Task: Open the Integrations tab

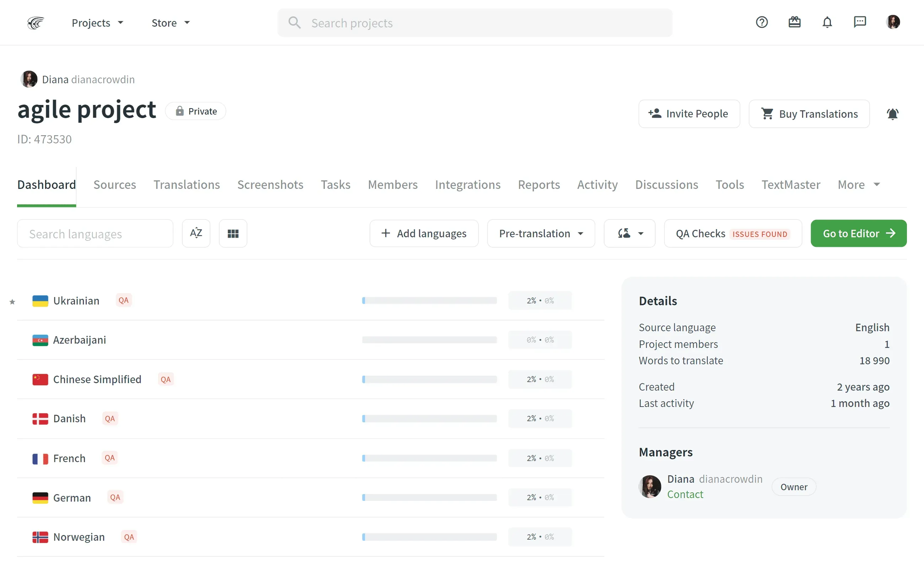Action: click(x=468, y=184)
